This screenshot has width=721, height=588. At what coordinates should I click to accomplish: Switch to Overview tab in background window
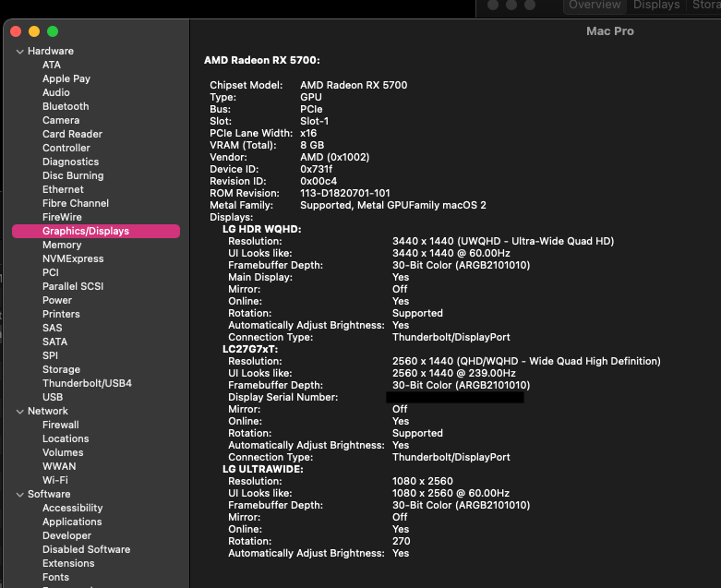pyautogui.click(x=595, y=5)
